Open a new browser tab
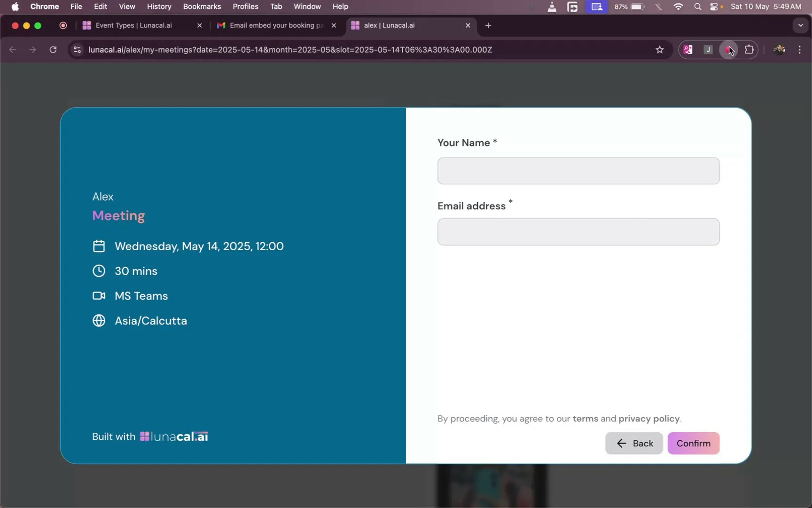Screen dimensions: 812x508 coord(488,25)
